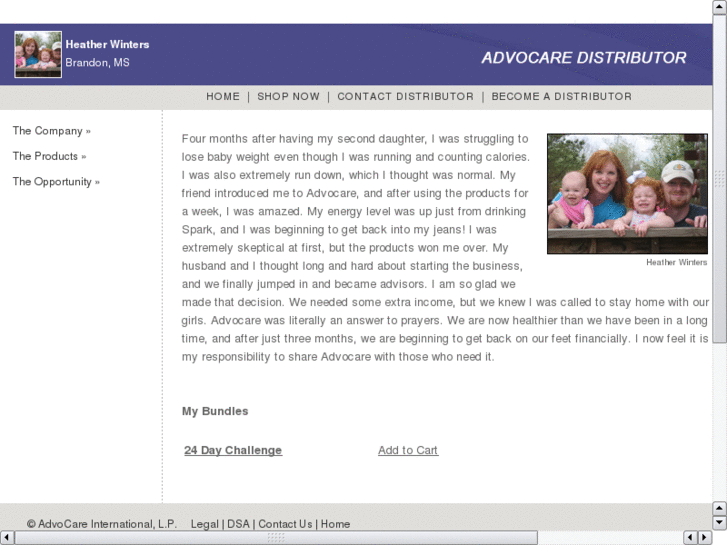The height and width of the screenshot is (545, 727).
Task: Open the DSA footer link
Action: point(238,524)
